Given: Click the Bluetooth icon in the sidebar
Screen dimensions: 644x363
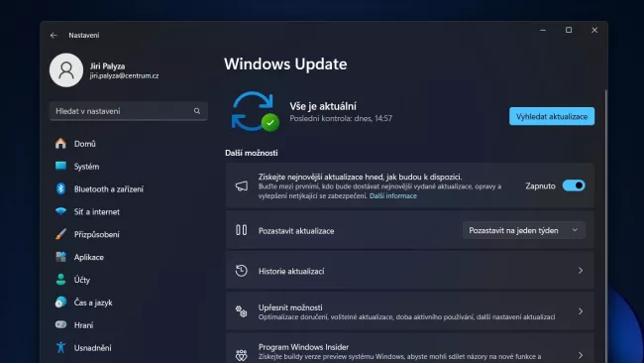Looking at the screenshot, I should click(x=60, y=188).
